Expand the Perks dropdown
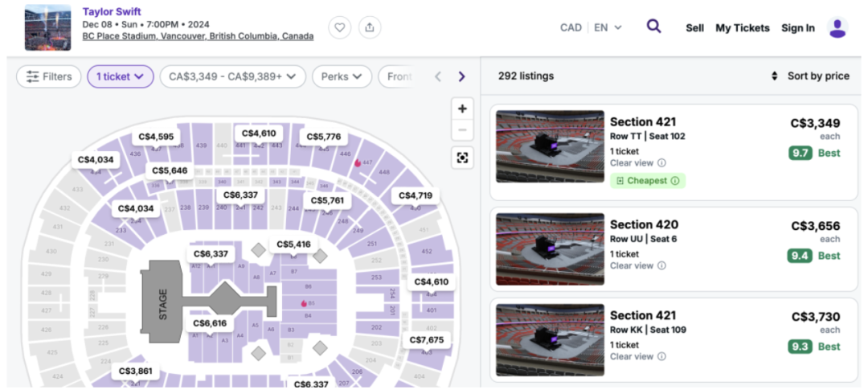 click(x=342, y=76)
